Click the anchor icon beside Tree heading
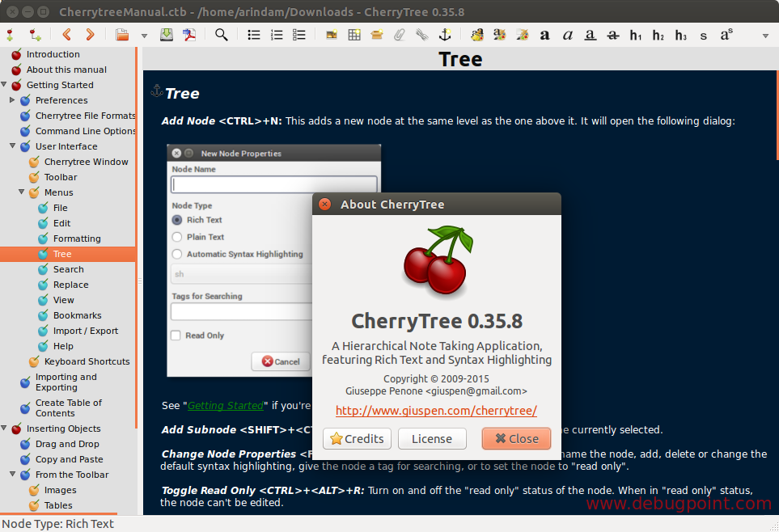The height and width of the screenshot is (532, 779). pyautogui.click(x=157, y=91)
